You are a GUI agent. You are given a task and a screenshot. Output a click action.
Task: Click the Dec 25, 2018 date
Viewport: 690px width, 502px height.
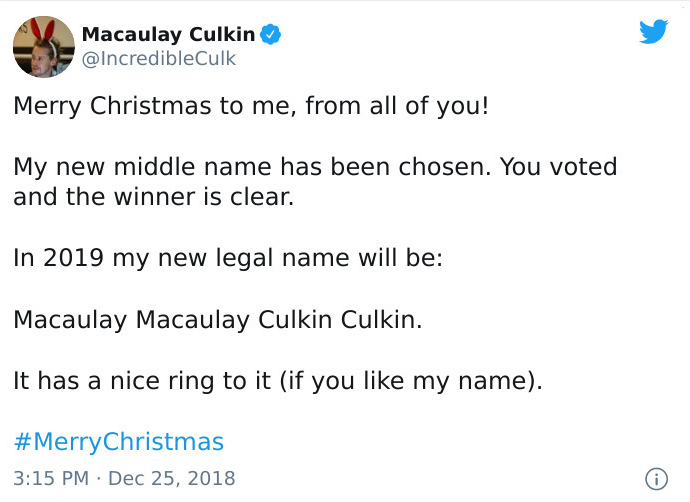coord(171,478)
